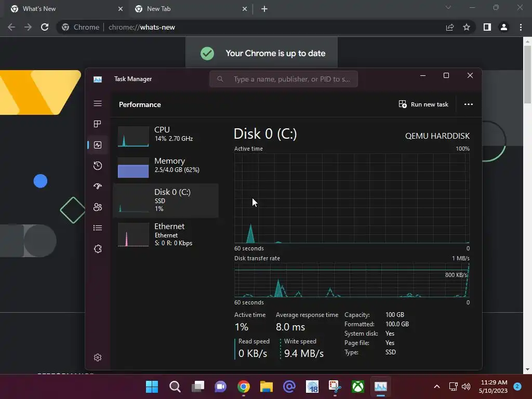Click the Disk transfer rate graph
This screenshot has height=399, width=532.
click(352, 280)
